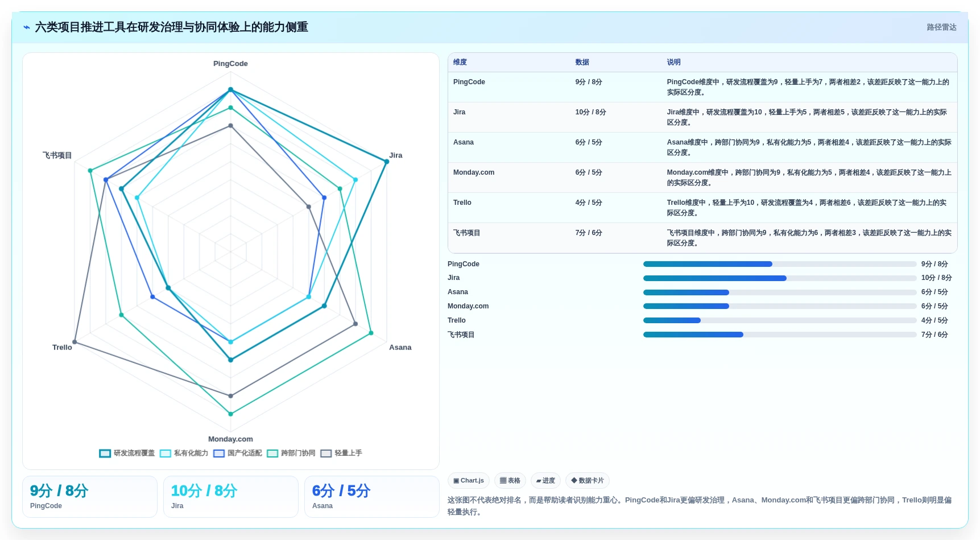Click the Asana axis label on radar
The height and width of the screenshot is (540, 980).
tap(400, 348)
